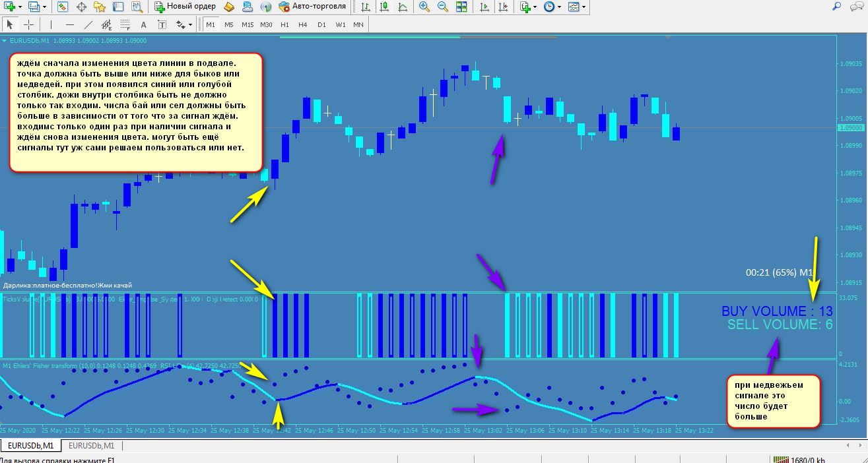Launch the MetaEditor yellow book icon
The width and height of the screenshot is (868, 463).
[229, 7]
